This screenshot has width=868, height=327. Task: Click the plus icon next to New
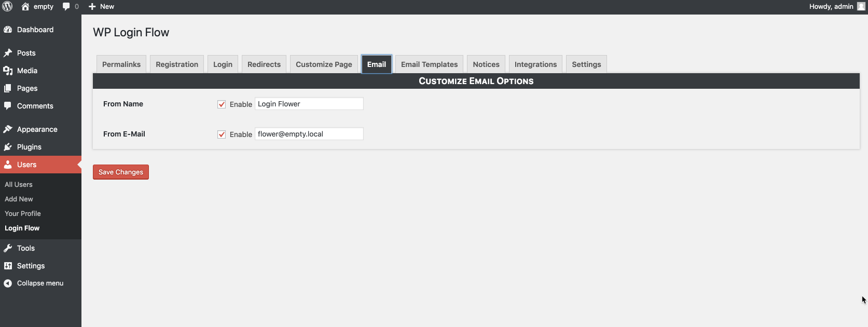click(92, 7)
